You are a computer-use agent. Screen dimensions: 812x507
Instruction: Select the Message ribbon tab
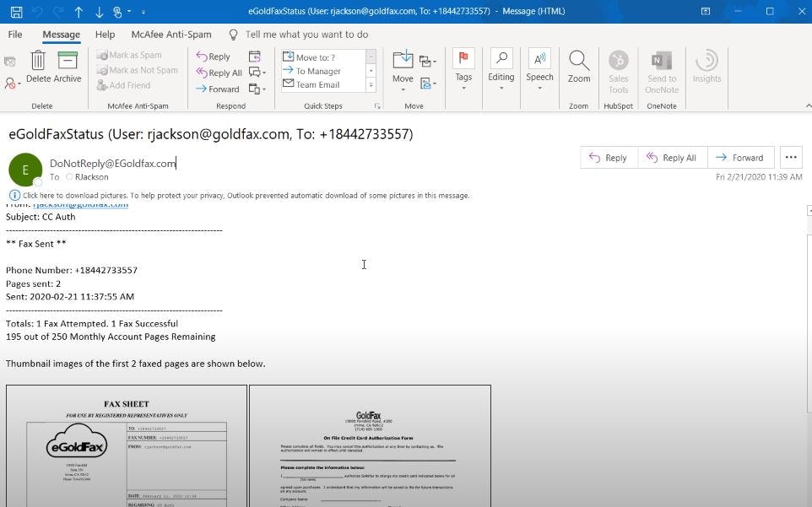pyautogui.click(x=61, y=35)
